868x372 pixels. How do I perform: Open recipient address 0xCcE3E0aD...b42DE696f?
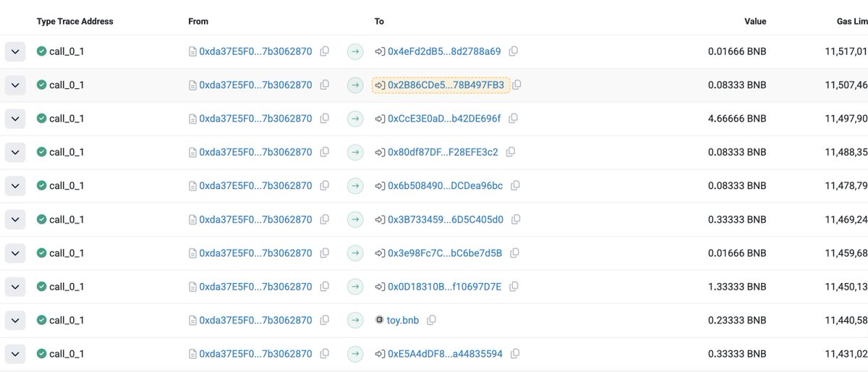click(444, 119)
